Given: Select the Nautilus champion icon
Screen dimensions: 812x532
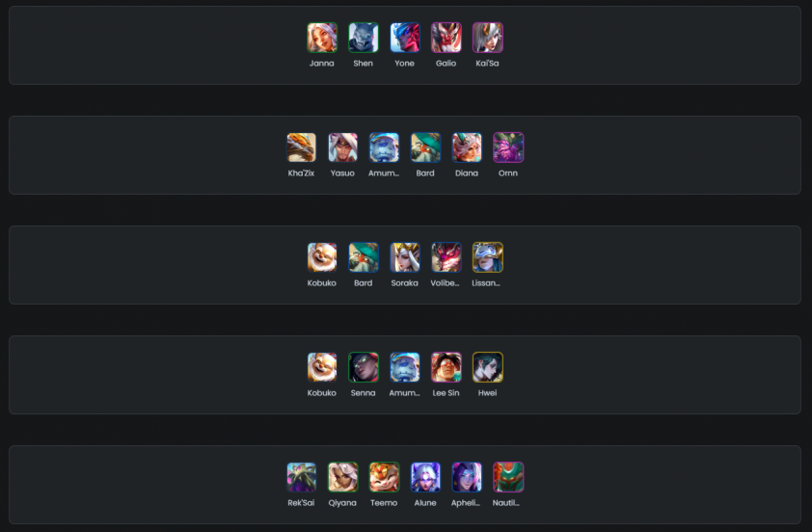Looking at the screenshot, I should (508, 477).
